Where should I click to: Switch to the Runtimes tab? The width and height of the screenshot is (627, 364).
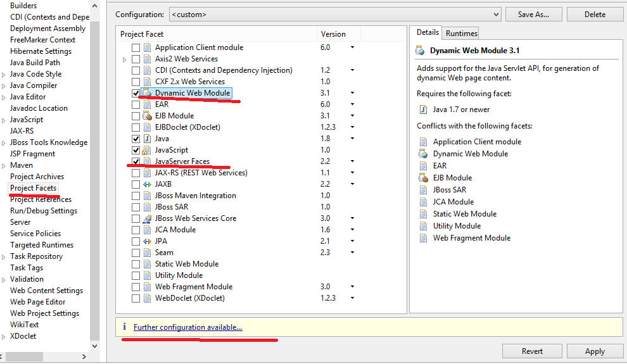(x=462, y=33)
